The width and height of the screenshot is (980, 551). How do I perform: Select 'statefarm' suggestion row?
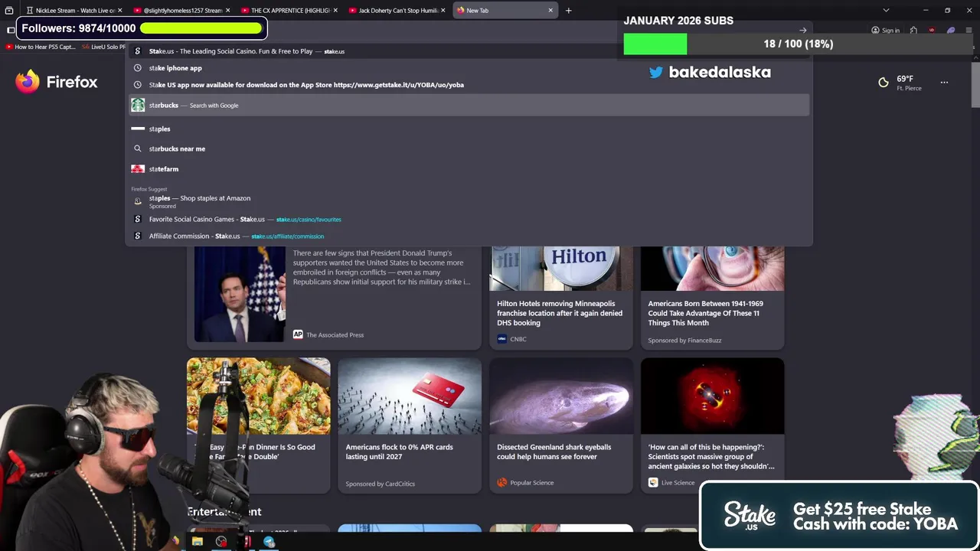coord(469,169)
